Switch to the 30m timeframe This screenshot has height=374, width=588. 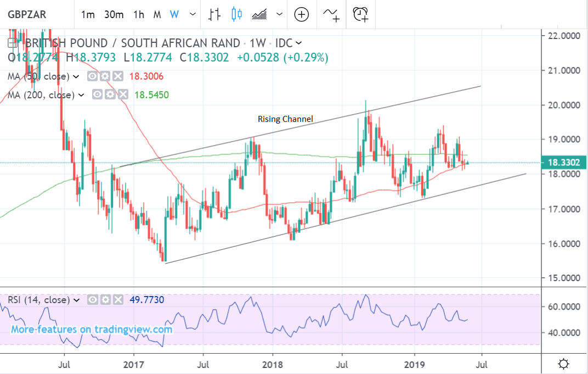pyautogui.click(x=114, y=14)
